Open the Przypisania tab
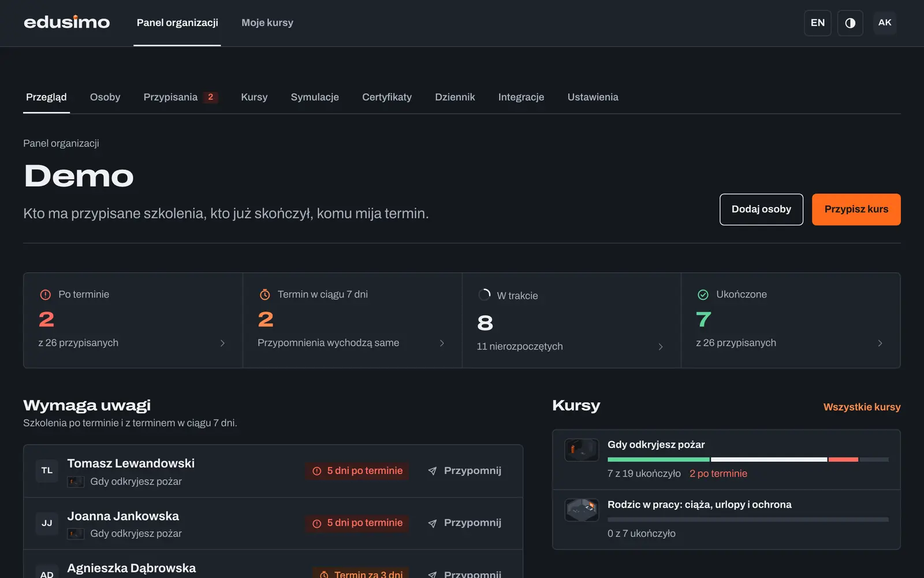924x578 pixels. [180, 97]
